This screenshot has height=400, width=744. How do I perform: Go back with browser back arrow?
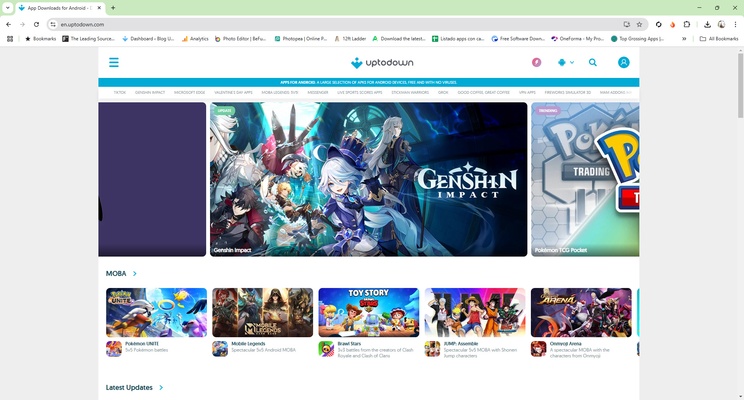[9, 24]
